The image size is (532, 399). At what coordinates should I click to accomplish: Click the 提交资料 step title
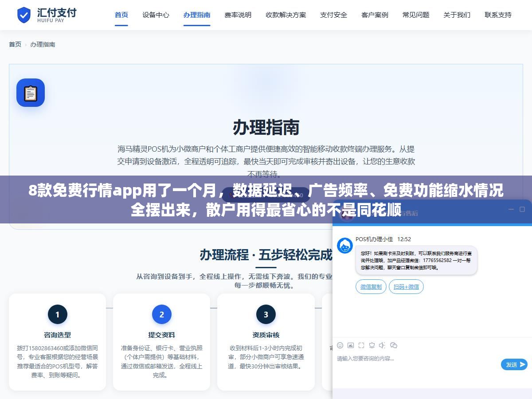click(161, 335)
